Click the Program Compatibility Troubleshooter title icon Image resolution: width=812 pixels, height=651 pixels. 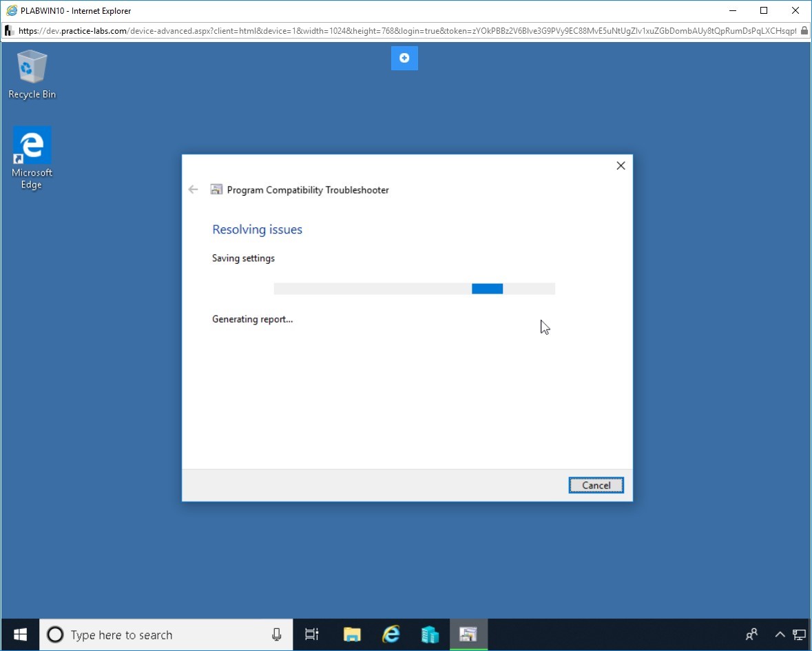pyautogui.click(x=216, y=189)
